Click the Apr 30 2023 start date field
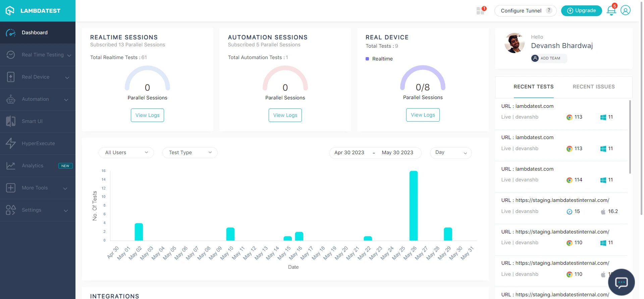 click(349, 153)
